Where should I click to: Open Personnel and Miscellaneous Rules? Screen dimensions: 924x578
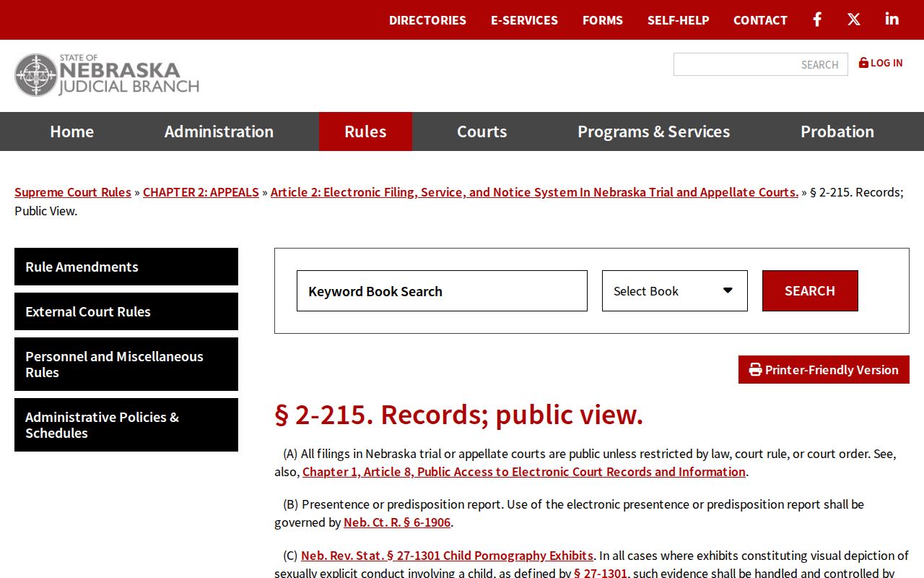coord(126,364)
